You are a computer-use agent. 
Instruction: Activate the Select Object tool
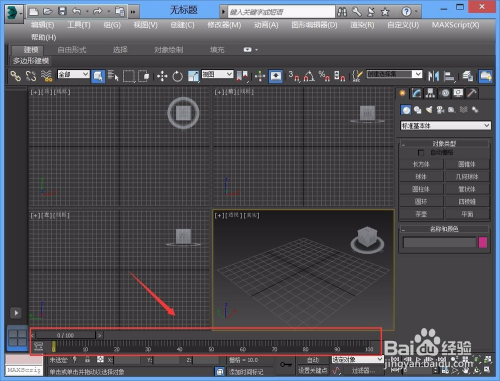[98, 76]
